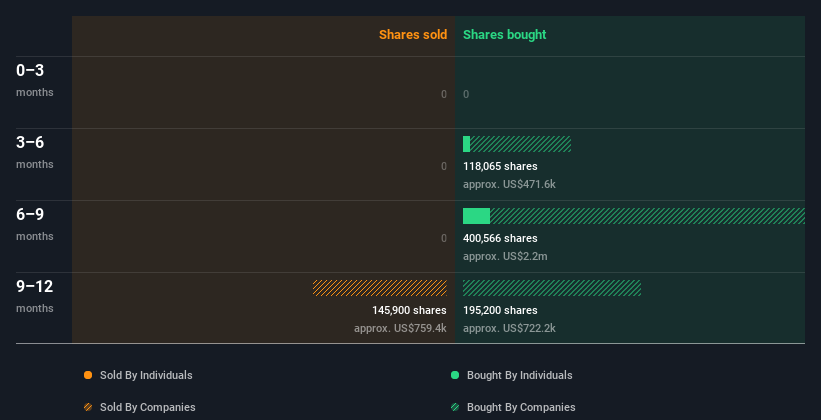The image size is (821, 420).
Task: Click the 6–9 months solid green bar
Action: [476, 216]
